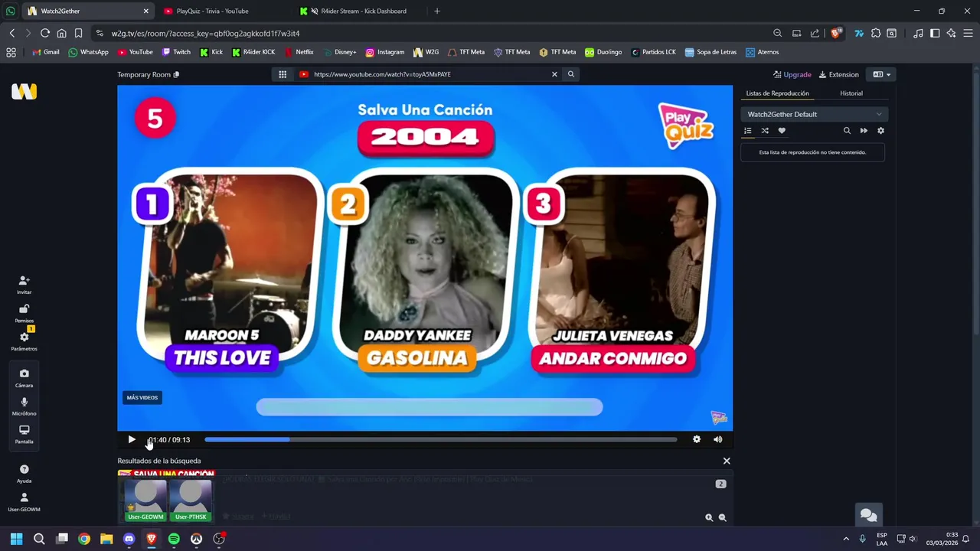Open Permisos lock icon in sidebar

[24, 313]
